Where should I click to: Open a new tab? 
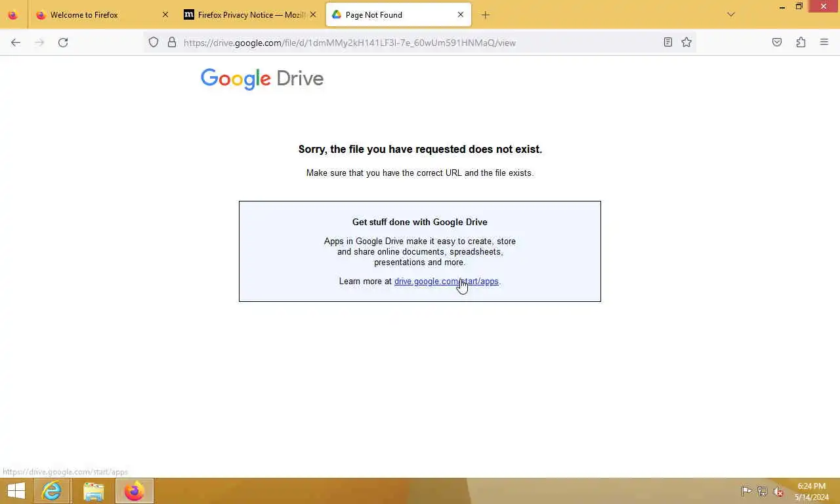[486, 15]
